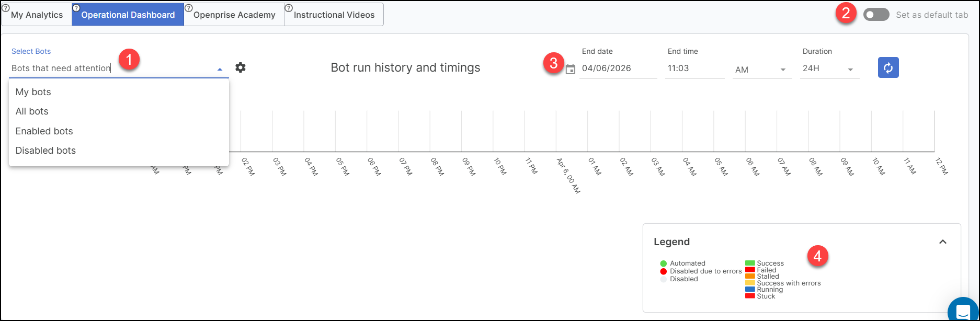Choose Enabled bots option
Viewport: 980px width, 321px height.
pos(119,131)
